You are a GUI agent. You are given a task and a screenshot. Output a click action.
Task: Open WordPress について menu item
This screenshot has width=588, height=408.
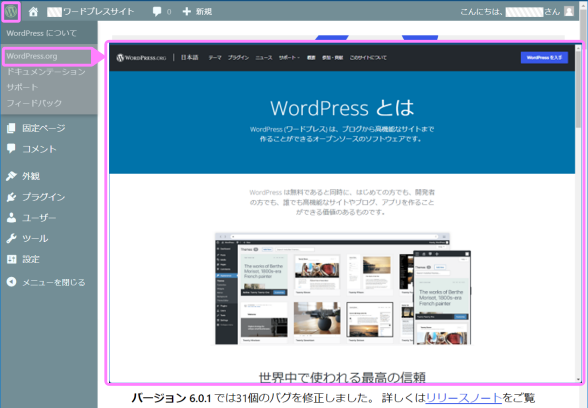point(42,33)
